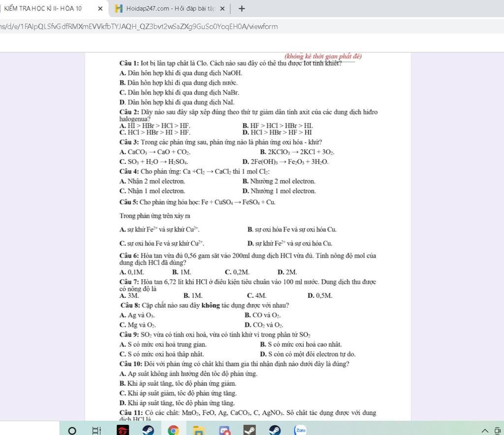
Task: Click answer 'D. S còn có một đôi electron tự do'
Action: click(308, 354)
